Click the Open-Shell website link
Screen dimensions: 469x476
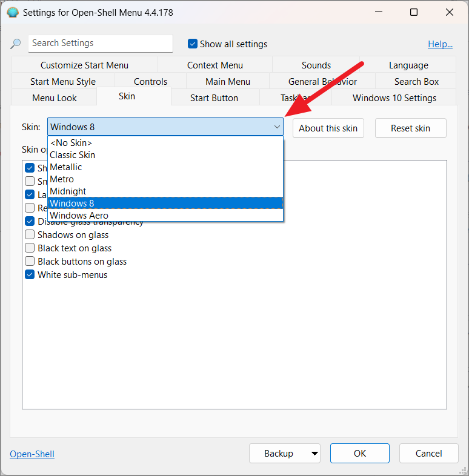click(x=32, y=454)
